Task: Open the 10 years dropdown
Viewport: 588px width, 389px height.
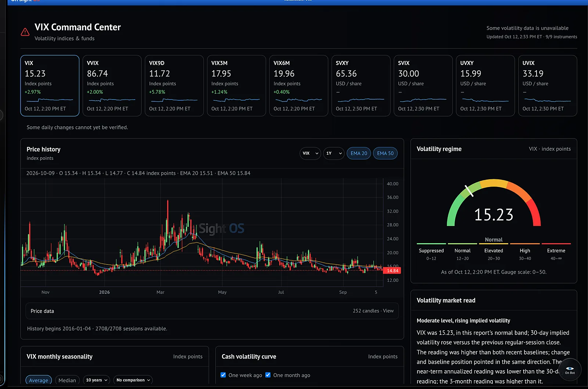Action: [x=97, y=380]
